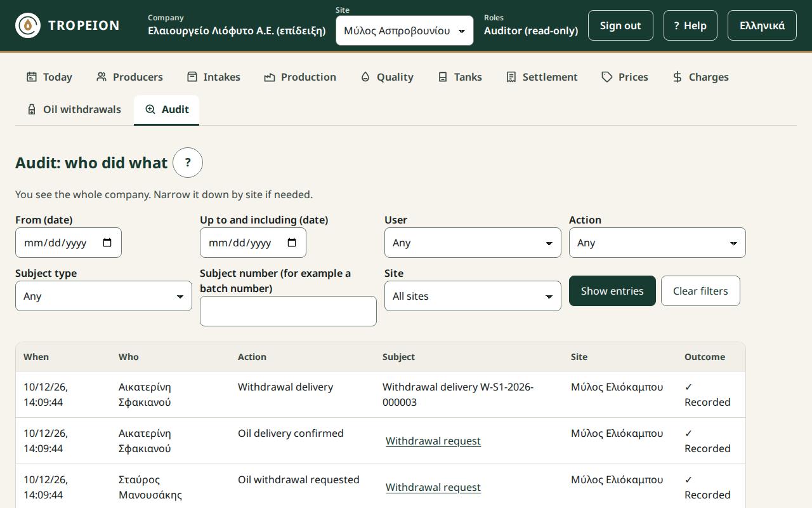Viewport: 812px width, 508px height.
Task: Click the Production factory icon
Action: pyautogui.click(x=270, y=77)
